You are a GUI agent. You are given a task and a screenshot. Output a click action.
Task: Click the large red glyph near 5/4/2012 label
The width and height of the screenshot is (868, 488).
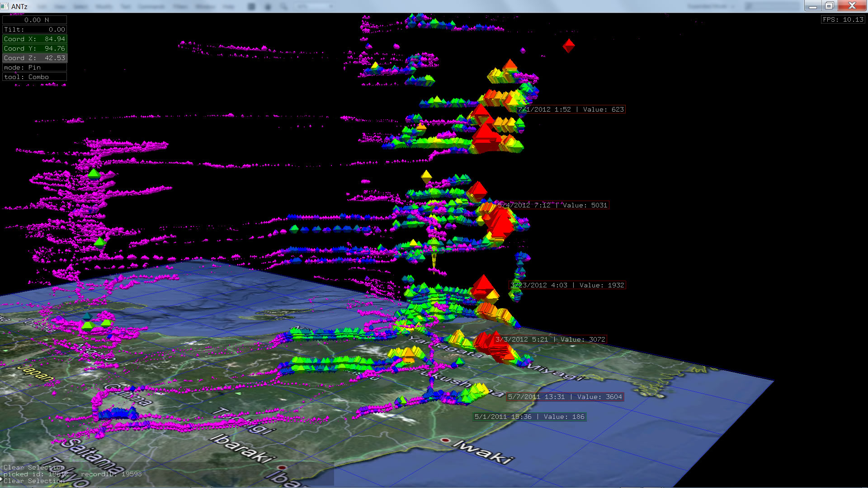point(500,222)
